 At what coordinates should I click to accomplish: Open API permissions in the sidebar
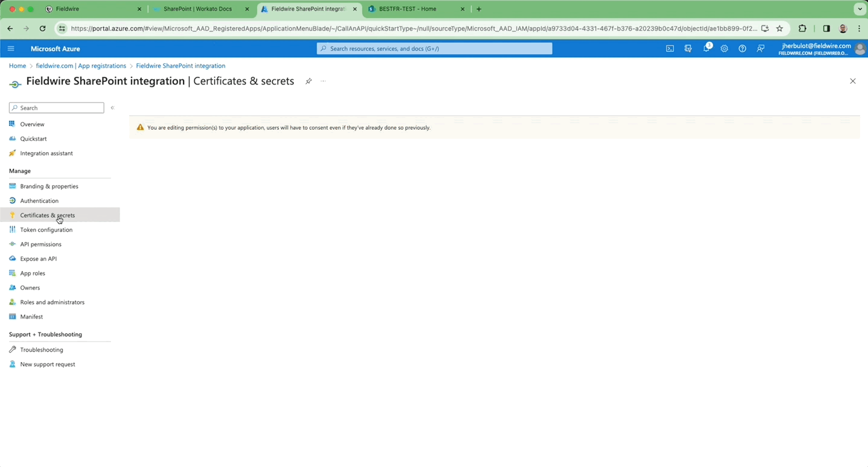[x=40, y=244]
